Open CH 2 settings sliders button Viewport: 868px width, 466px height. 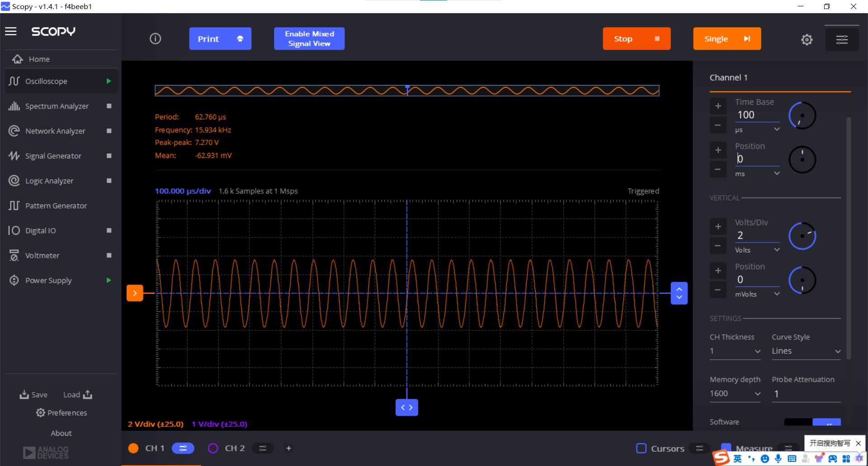pos(263,448)
